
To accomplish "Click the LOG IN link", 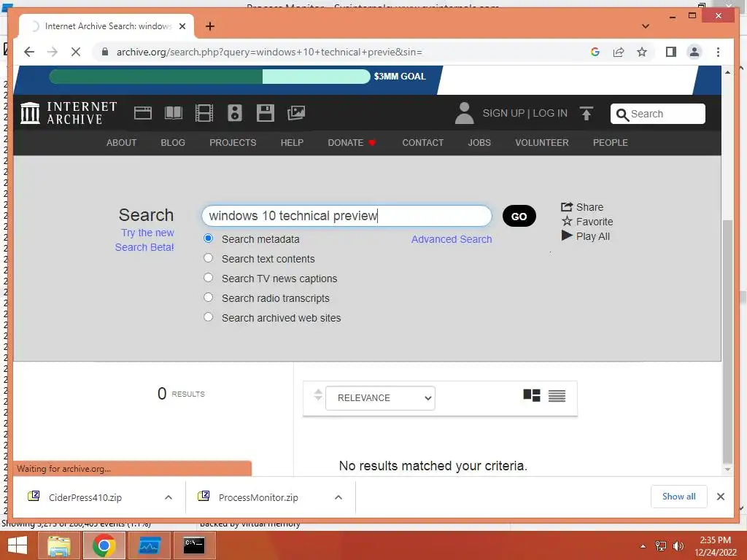I will click(550, 113).
